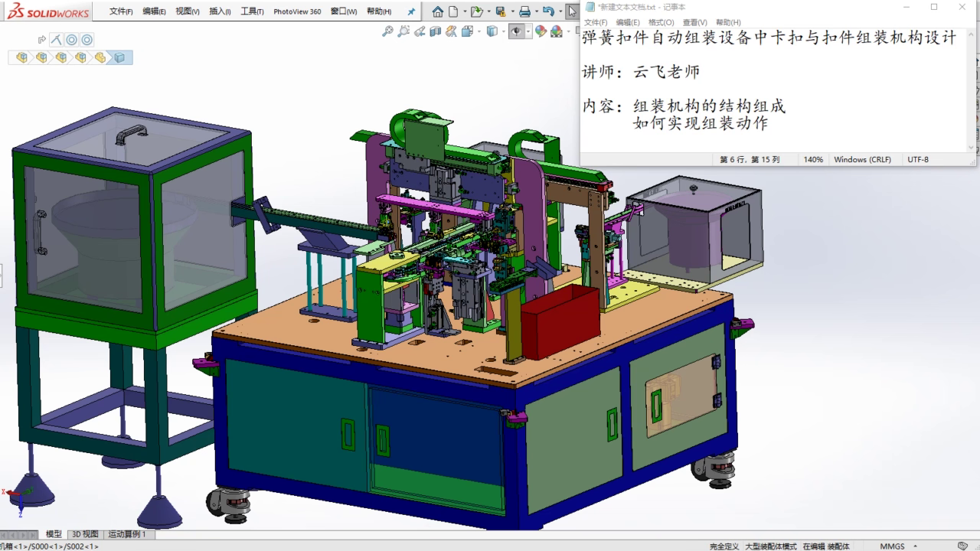
Task: Click the Edit Appearance color ball icon
Action: (541, 31)
